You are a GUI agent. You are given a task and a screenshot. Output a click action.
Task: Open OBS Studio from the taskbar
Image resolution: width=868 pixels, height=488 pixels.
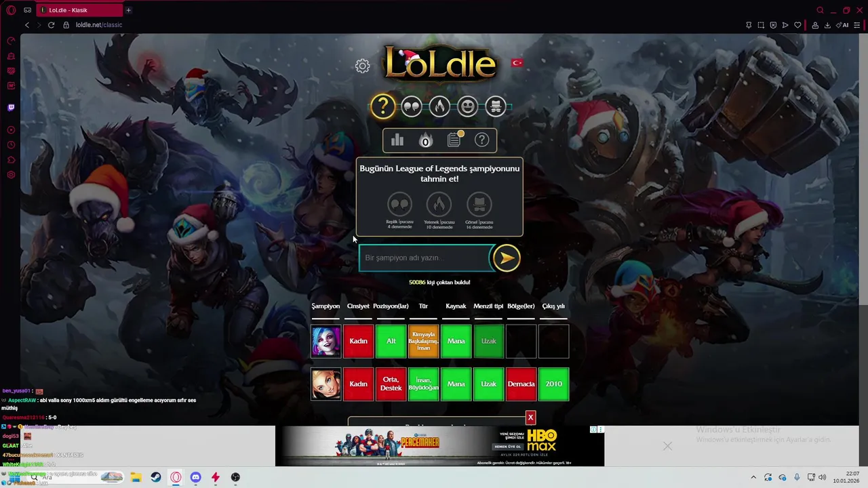pos(235,477)
